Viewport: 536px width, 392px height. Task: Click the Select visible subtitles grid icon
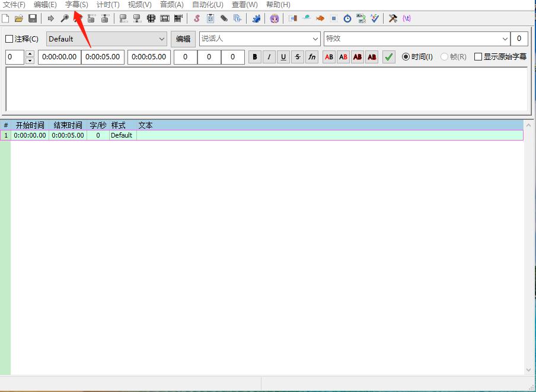(x=151, y=18)
